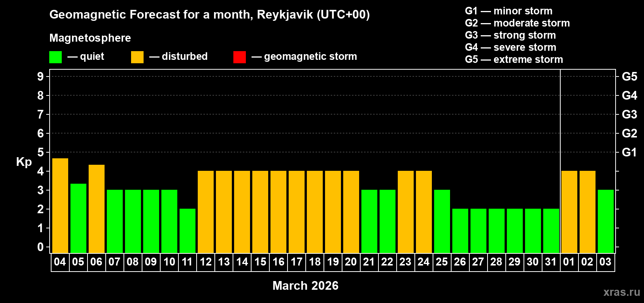Screen dimensions: 644x303
Task: Click the Magnetosphere heading
Action: 90,38
